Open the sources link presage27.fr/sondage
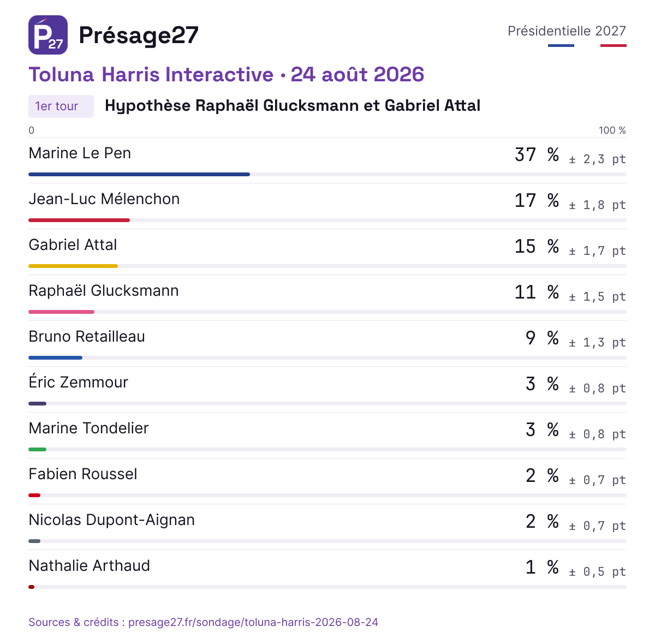This screenshot has height=644, width=655. 253,622
